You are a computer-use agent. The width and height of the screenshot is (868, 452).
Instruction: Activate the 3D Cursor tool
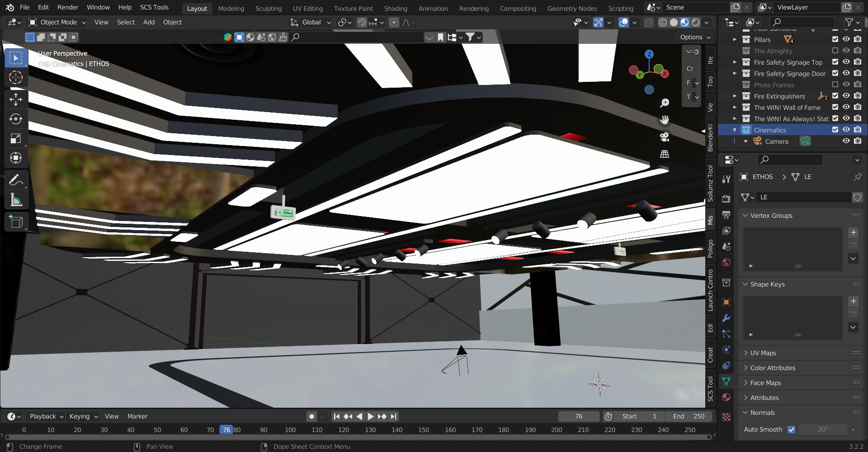[x=16, y=78]
